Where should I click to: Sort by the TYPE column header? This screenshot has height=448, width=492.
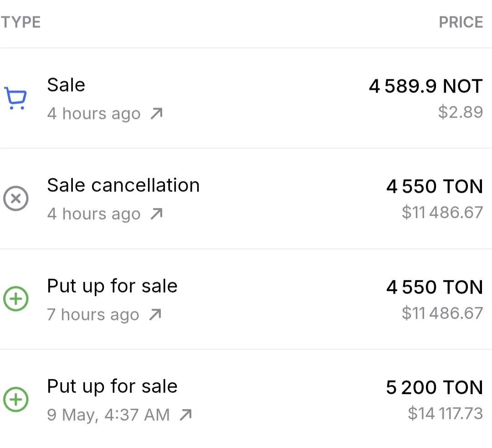point(20,22)
